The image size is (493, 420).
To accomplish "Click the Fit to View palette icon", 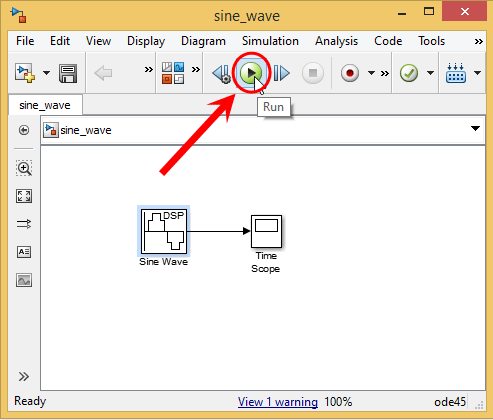I will pyautogui.click(x=24, y=196).
